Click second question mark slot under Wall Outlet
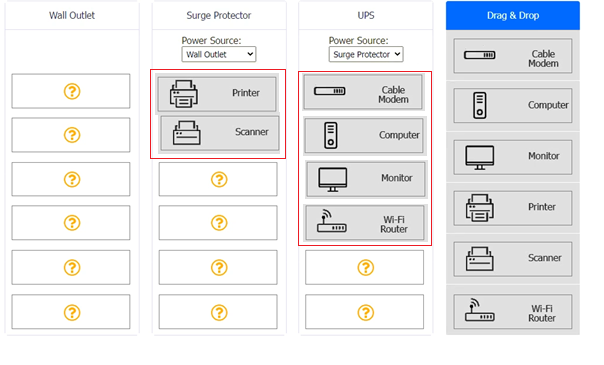Image resolution: width=604 pixels, height=365 pixels. [x=71, y=135]
